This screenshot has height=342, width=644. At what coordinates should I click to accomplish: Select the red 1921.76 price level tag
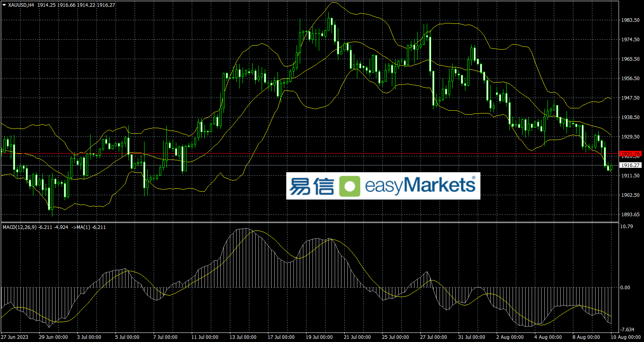tap(631, 154)
